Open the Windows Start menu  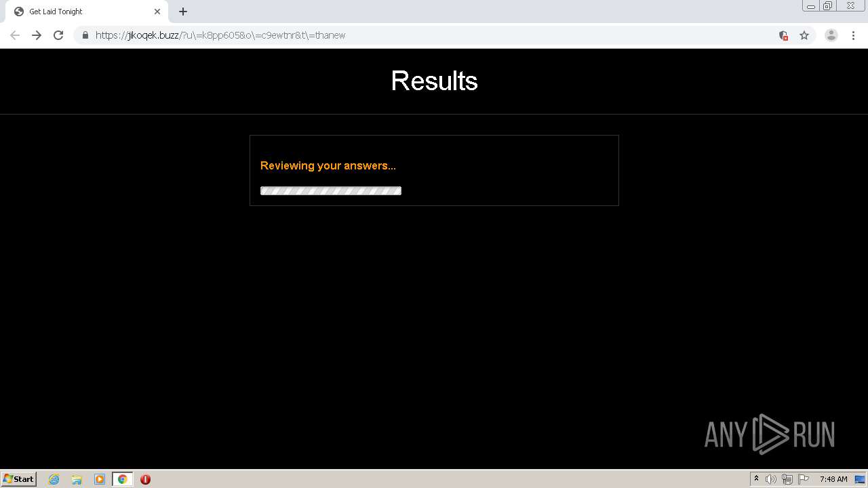[x=19, y=479]
